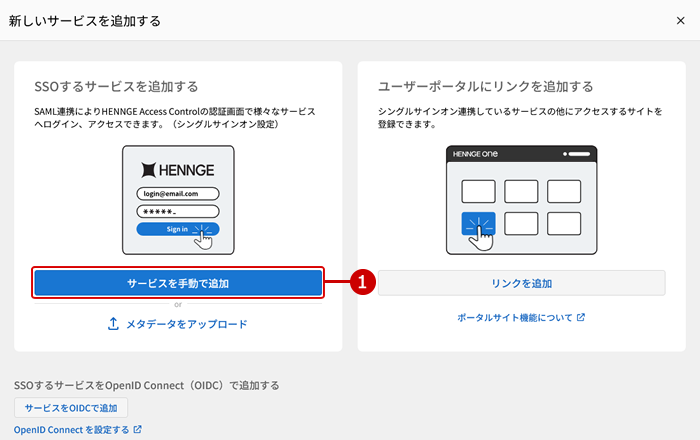Click the SSOするサービスを追加する heading
The width and height of the screenshot is (700, 440).
[116, 87]
